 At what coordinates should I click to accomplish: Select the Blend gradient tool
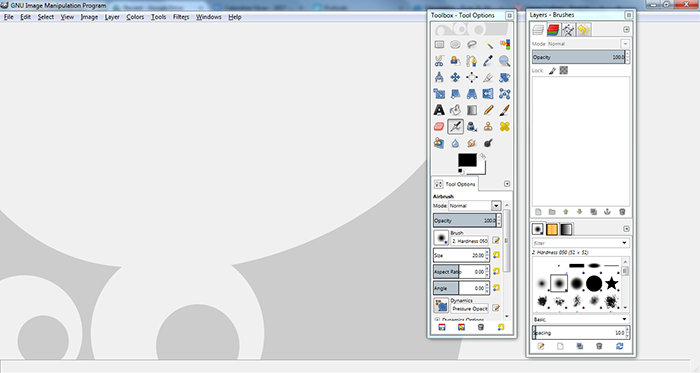472,110
